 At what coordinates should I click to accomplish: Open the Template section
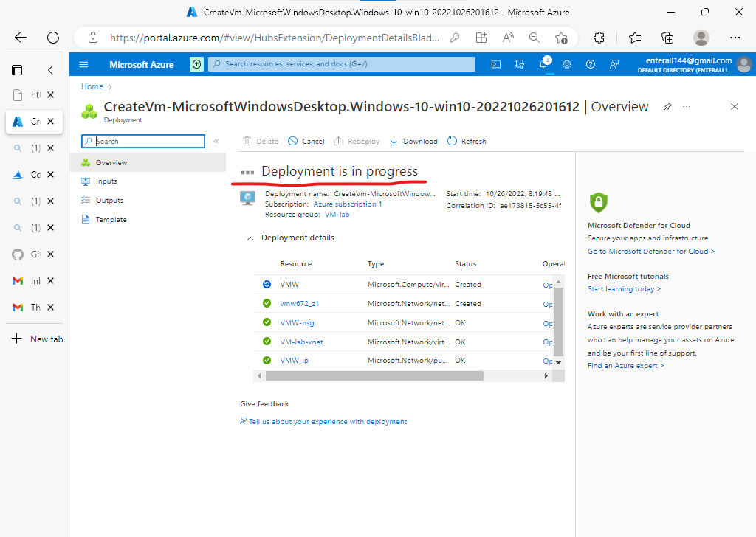click(111, 219)
